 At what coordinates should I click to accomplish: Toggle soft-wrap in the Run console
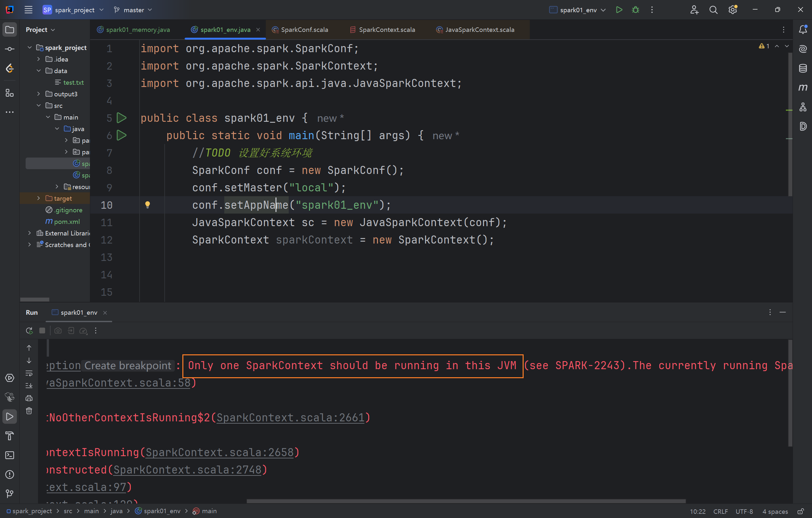[29, 373]
